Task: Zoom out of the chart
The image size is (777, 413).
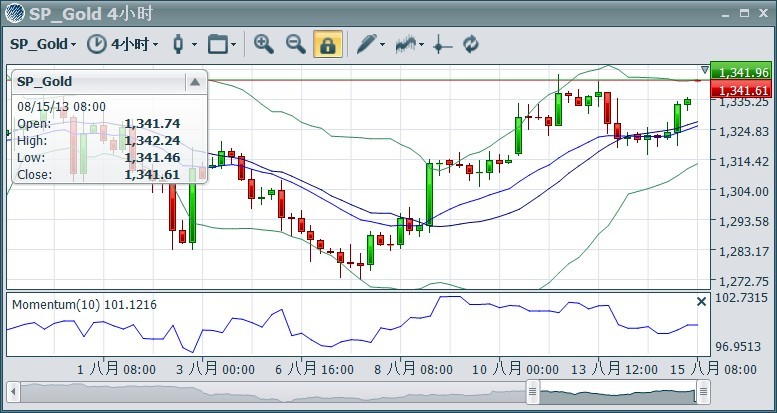Action: (x=296, y=44)
